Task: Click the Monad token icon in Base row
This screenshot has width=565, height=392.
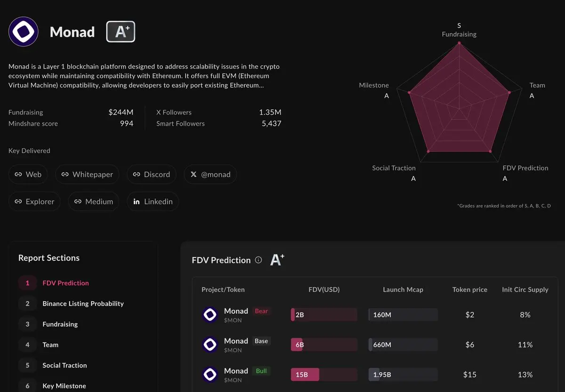Action: pyautogui.click(x=210, y=345)
